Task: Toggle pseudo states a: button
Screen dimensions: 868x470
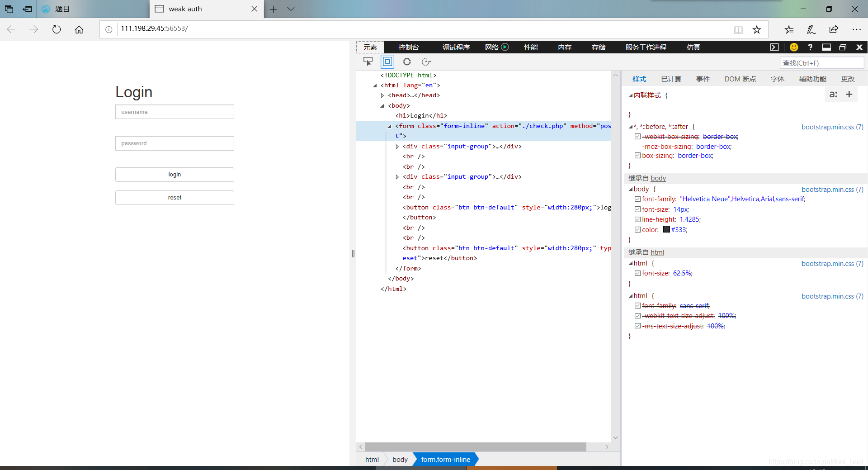Action: [x=833, y=95]
